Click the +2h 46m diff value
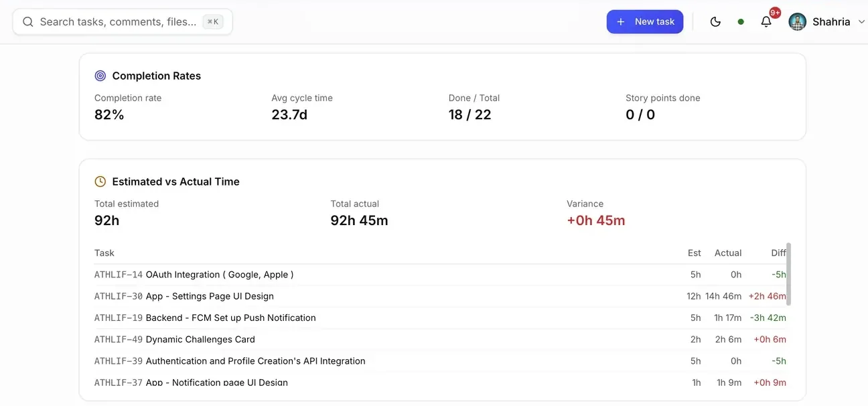Viewport: 868px width, 406px height. tap(768, 296)
